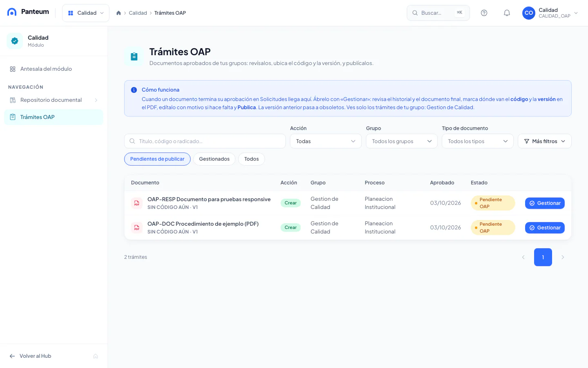The width and height of the screenshot is (588, 368).
Task: Go to next page arrow in pagination
Action: click(x=563, y=257)
